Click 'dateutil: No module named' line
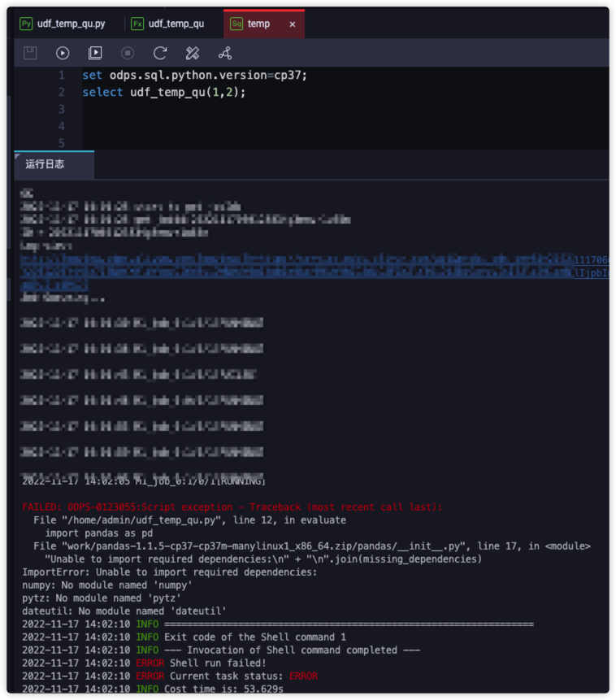The image size is (616, 700). point(124,611)
